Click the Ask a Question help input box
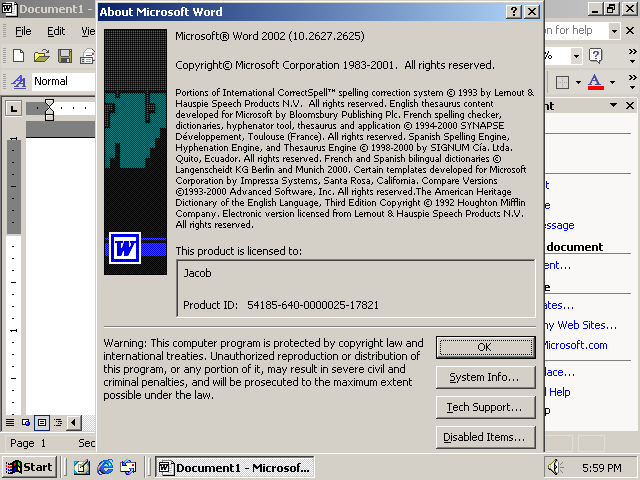 coord(576,31)
